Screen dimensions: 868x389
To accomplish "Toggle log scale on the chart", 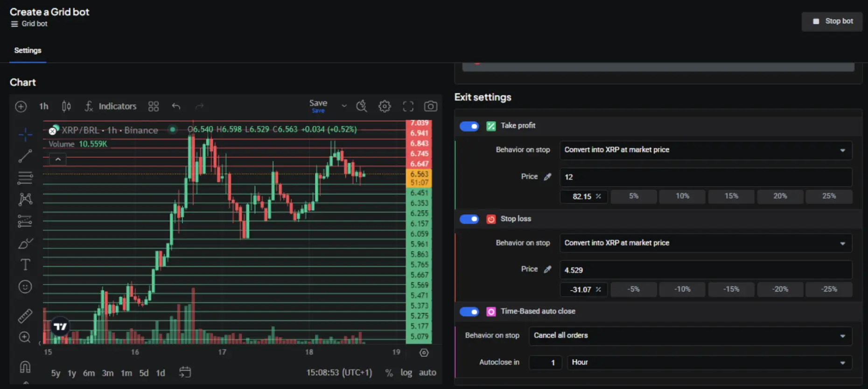I will 406,373.
